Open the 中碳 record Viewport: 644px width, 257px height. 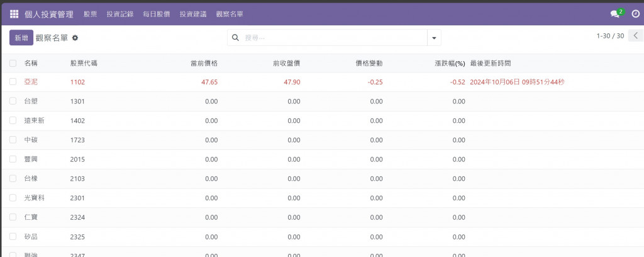point(31,140)
